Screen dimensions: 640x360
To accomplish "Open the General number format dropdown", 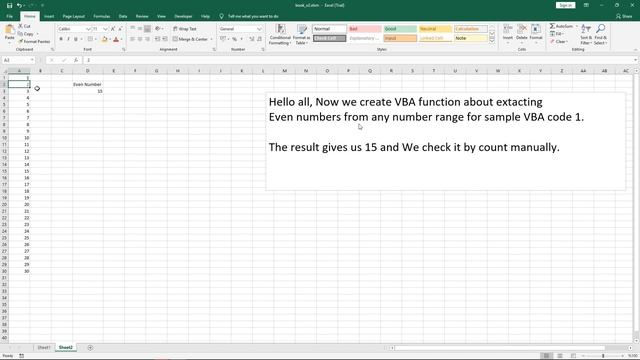I will point(260,29).
